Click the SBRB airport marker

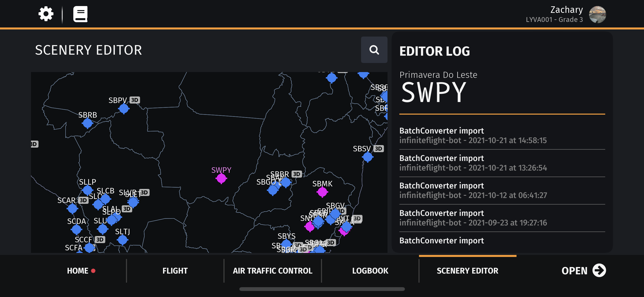point(87,123)
